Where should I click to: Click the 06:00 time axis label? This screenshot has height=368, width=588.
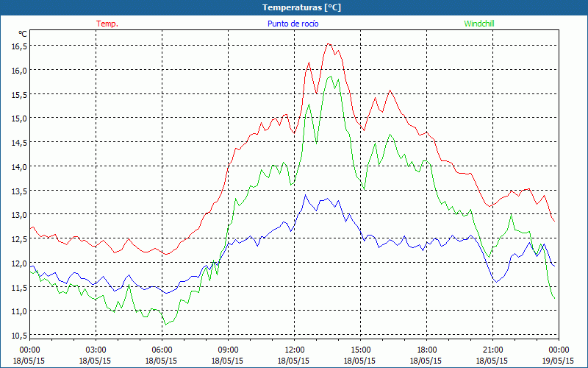point(162,350)
